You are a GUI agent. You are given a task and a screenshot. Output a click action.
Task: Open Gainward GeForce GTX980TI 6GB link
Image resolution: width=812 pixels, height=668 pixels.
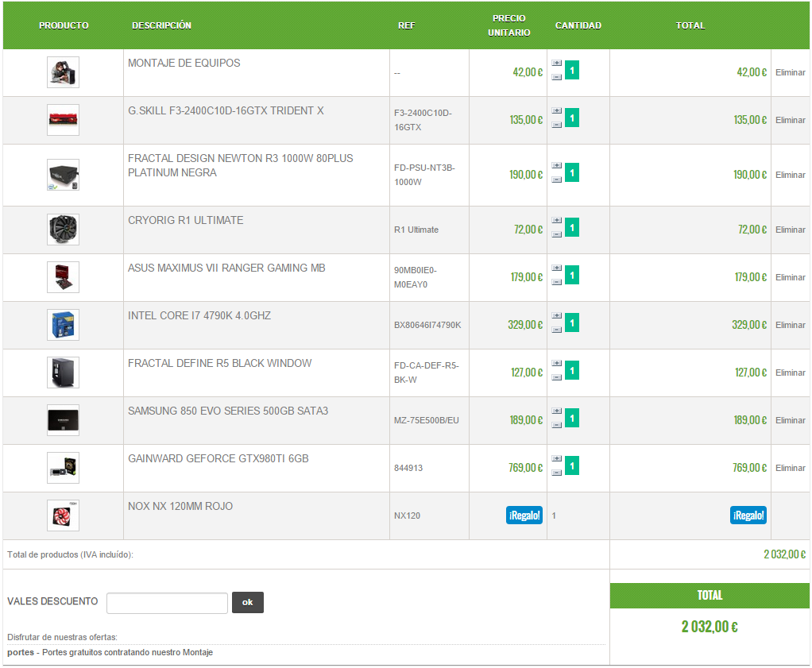(x=218, y=459)
